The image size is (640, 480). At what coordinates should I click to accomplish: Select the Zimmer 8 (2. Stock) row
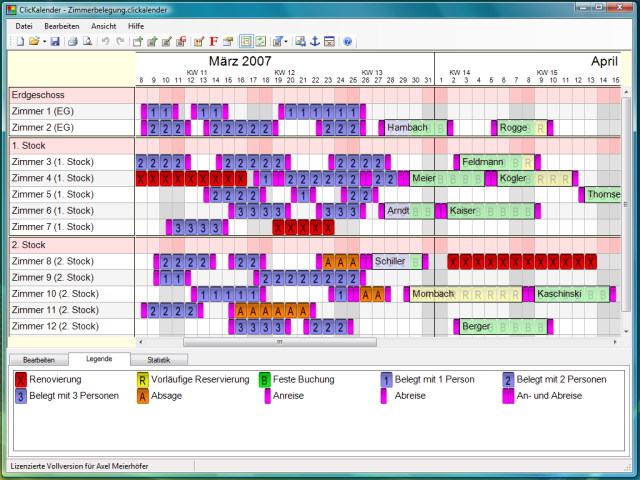70,261
